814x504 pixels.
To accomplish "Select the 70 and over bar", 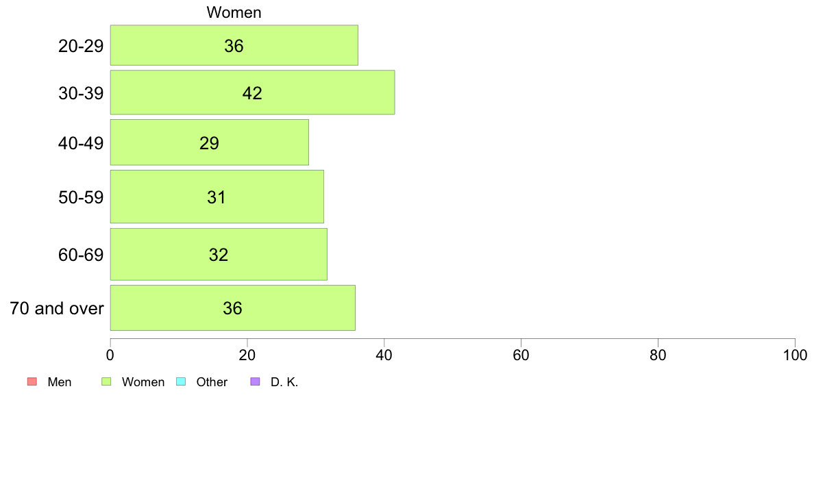I will coord(232,307).
